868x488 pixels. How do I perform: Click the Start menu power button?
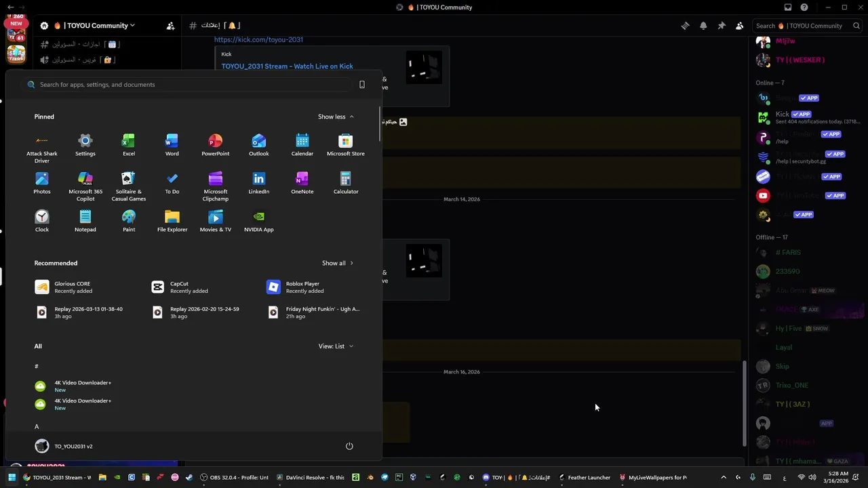point(349,446)
